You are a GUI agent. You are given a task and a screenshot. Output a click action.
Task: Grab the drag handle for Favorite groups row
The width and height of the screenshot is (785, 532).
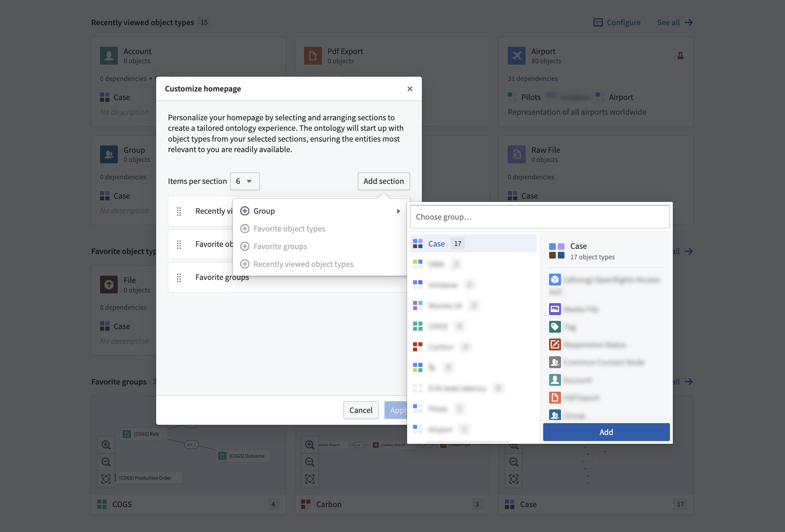[179, 278]
